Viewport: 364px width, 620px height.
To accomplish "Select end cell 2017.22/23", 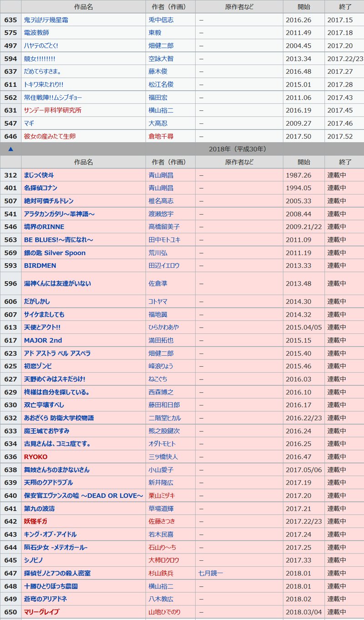I will (x=345, y=59).
